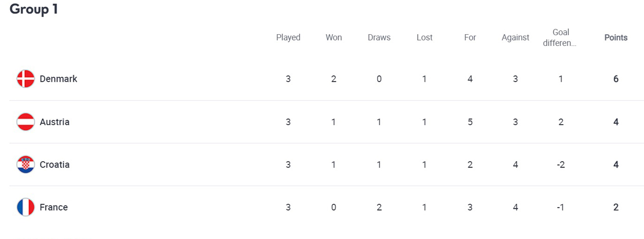
Task: Click the Against column header
Action: click(515, 38)
